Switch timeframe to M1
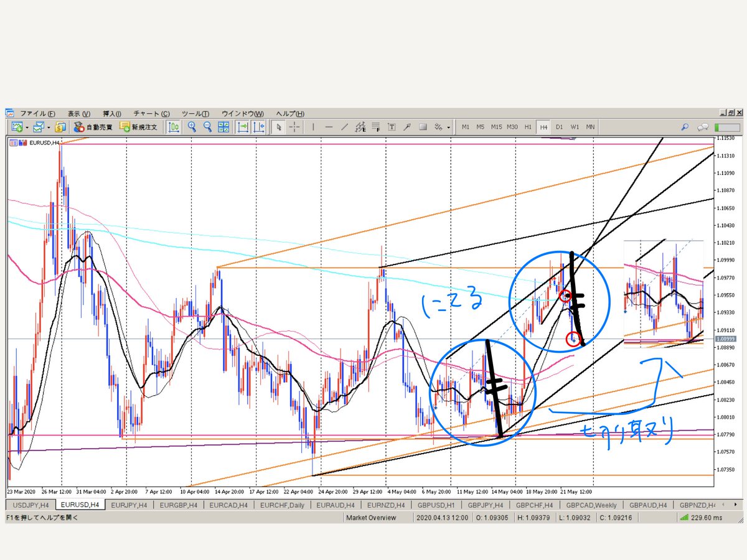Image resolution: width=747 pixels, height=560 pixels. coord(466,127)
